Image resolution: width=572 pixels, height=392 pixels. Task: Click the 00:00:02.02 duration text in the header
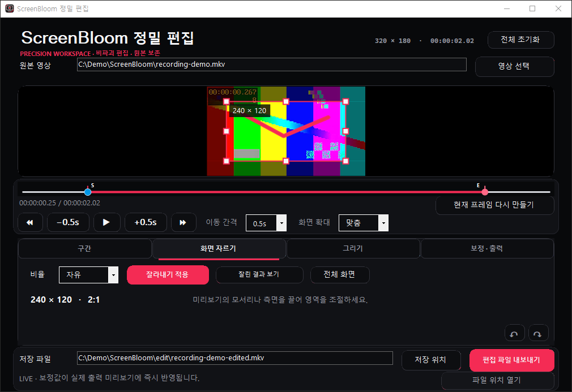[452, 41]
